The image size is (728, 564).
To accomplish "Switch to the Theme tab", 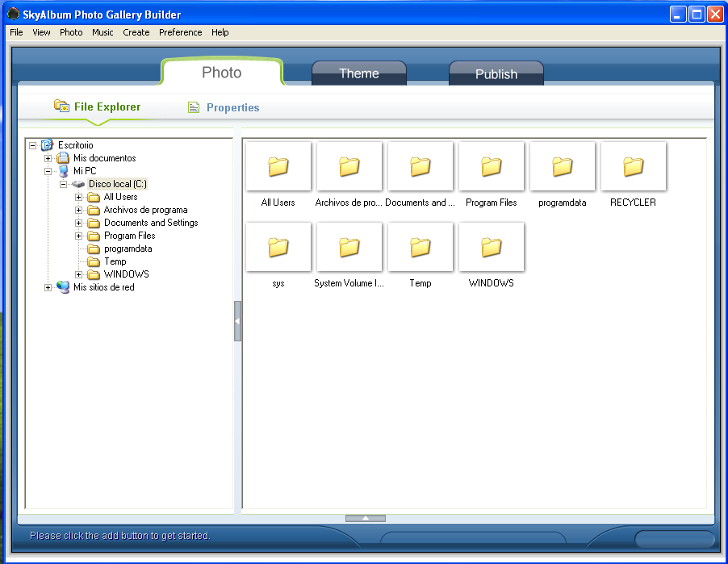I will 359,73.
